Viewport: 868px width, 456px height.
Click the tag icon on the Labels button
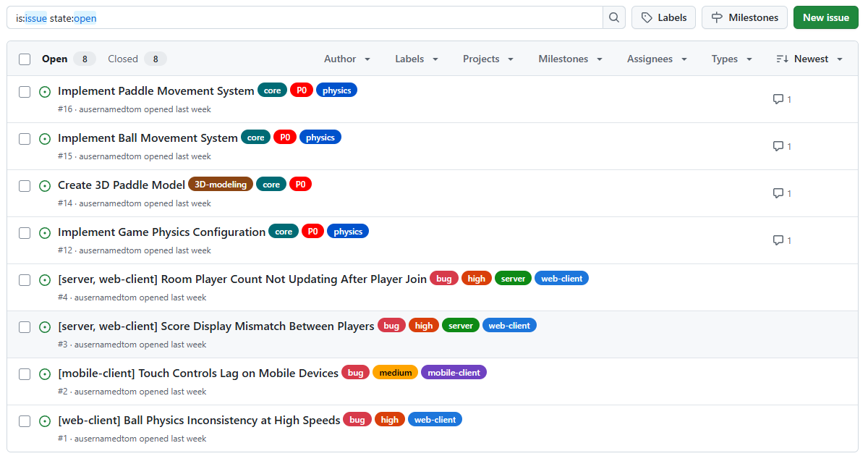(x=647, y=17)
